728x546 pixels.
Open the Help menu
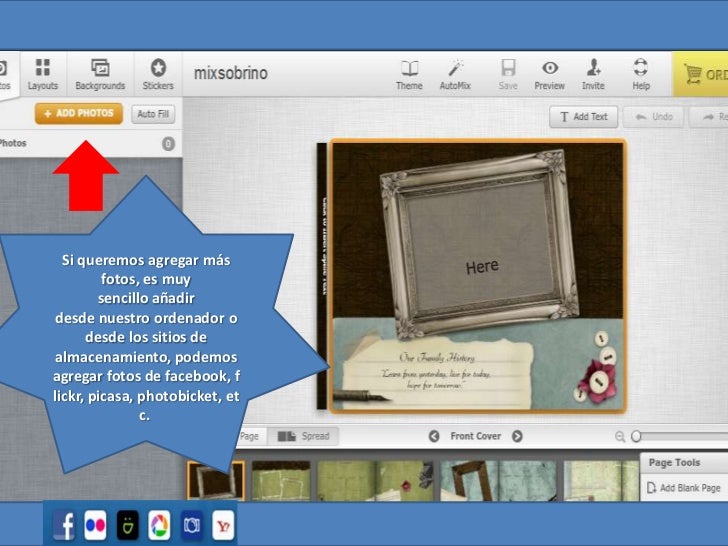click(x=641, y=74)
